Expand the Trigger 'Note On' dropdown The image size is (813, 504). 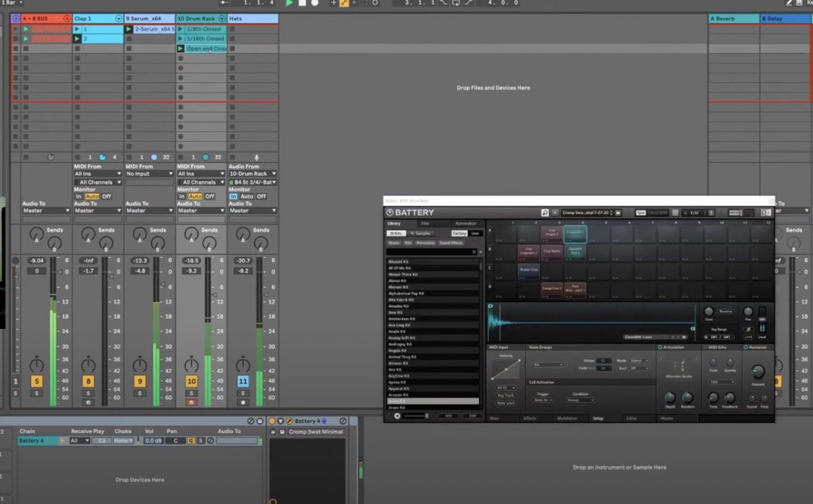(x=543, y=400)
